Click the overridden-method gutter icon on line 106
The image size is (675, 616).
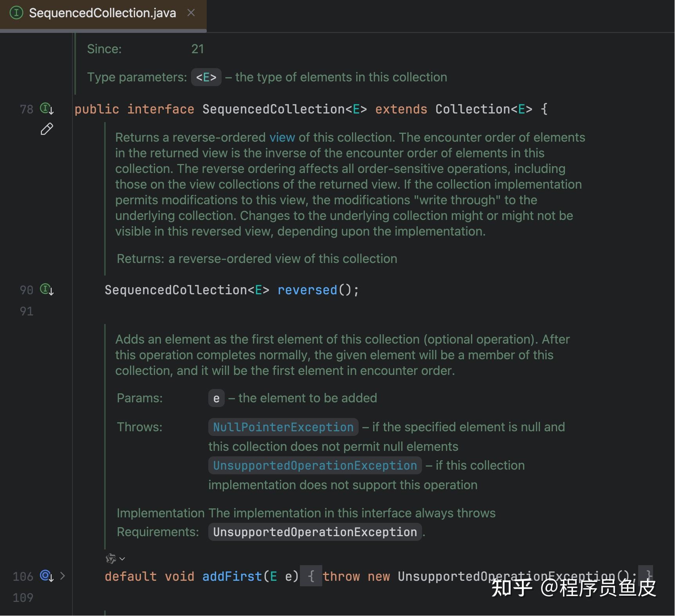click(x=47, y=576)
